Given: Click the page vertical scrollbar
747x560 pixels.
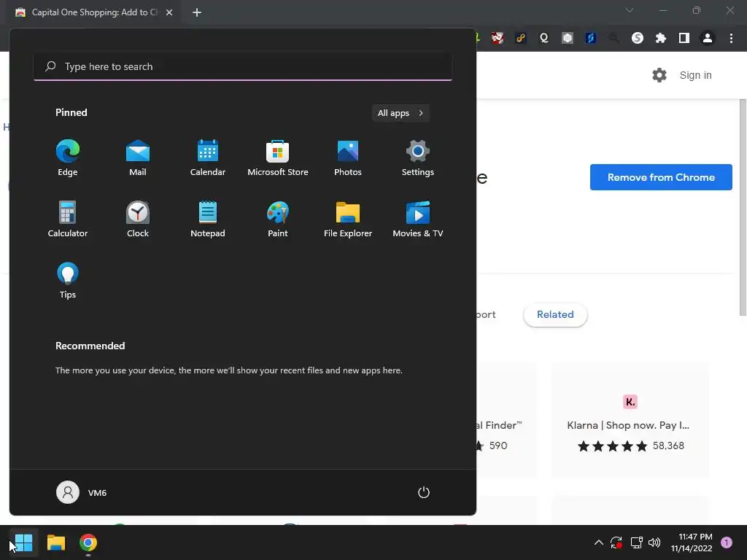Looking at the screenshot, I should point(743,206).
